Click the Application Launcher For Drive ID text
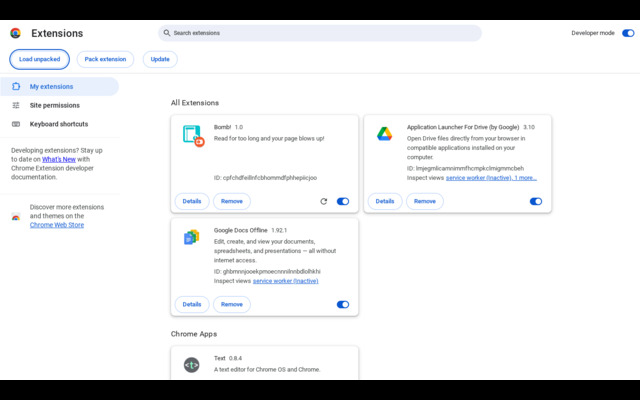 click(x=465, y=168)
